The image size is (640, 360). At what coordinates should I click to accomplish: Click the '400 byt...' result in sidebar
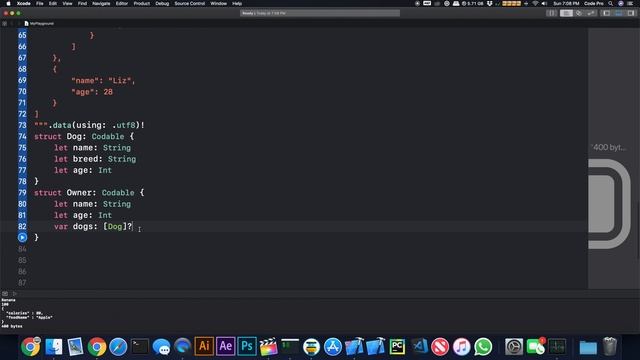609,147
